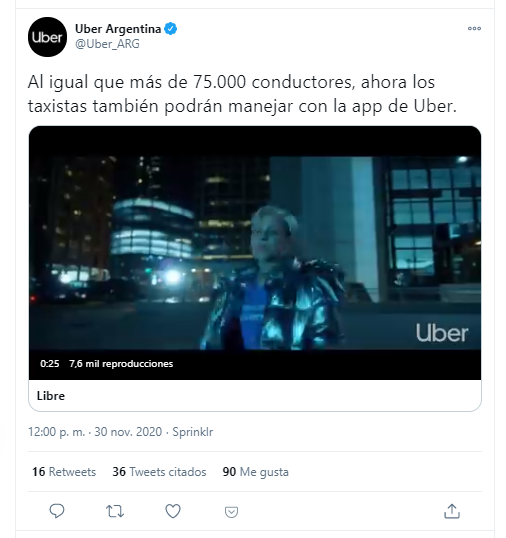The image size is (506, 538).
Task: Click the Libre video title caption
Action: click(51, 396)
